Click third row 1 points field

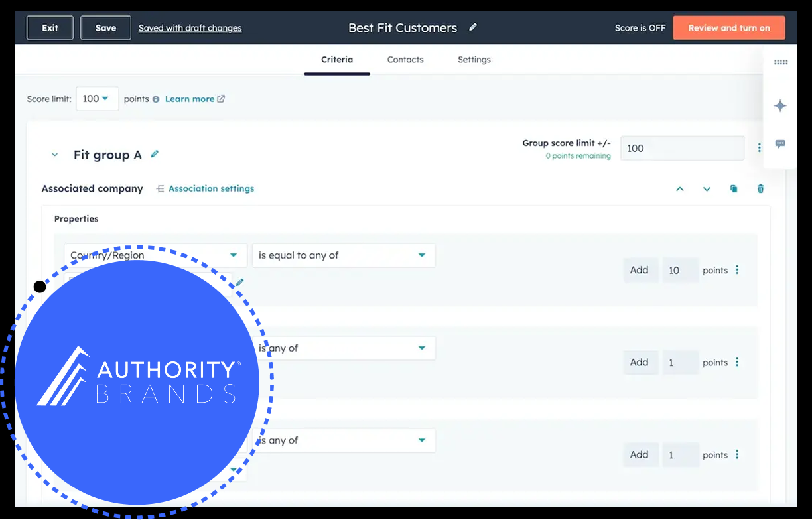(681, 455)
